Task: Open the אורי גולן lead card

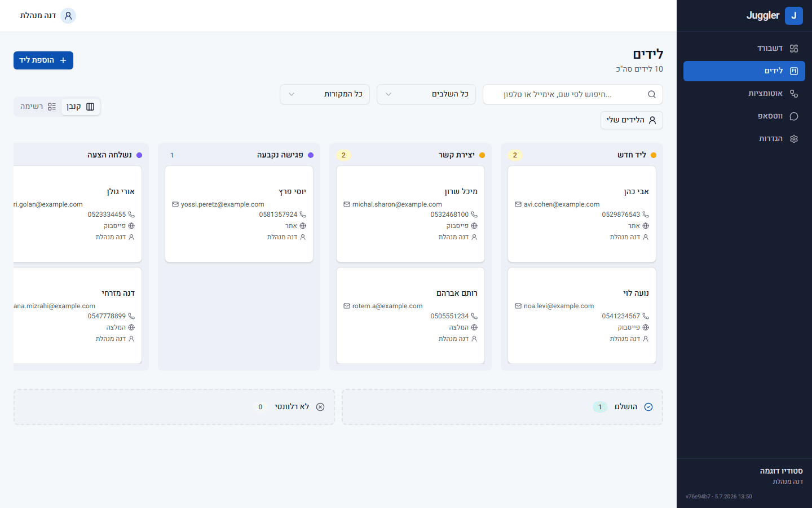Action: point(77,214)
